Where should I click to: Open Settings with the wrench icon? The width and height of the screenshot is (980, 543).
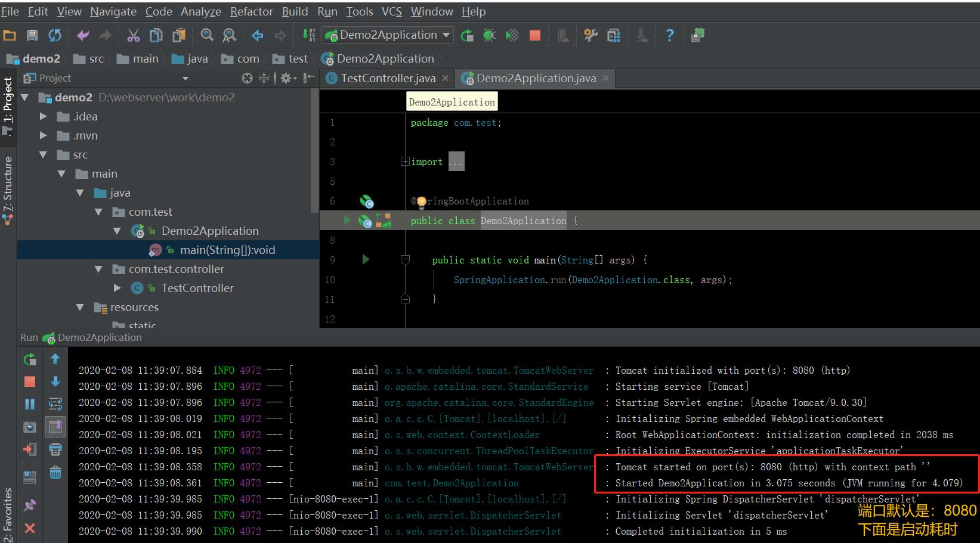tap(591, 35)
